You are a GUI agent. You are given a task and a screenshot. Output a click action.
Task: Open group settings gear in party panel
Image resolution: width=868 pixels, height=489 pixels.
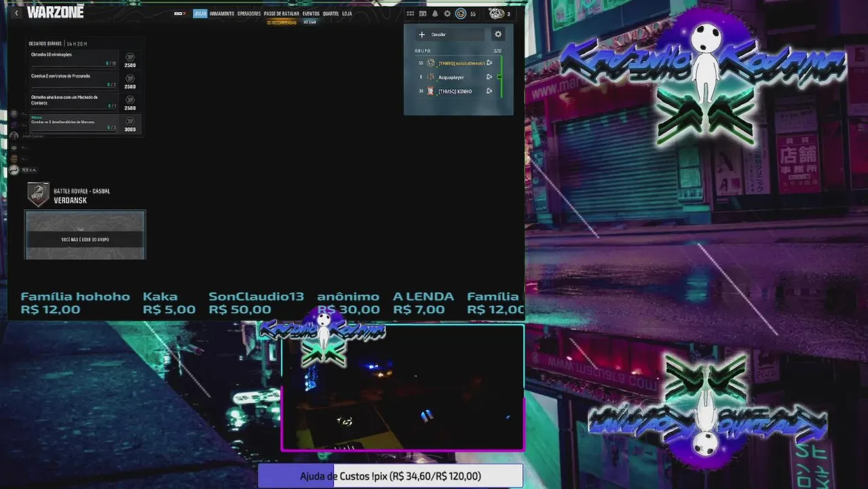[x=498, y=35]
